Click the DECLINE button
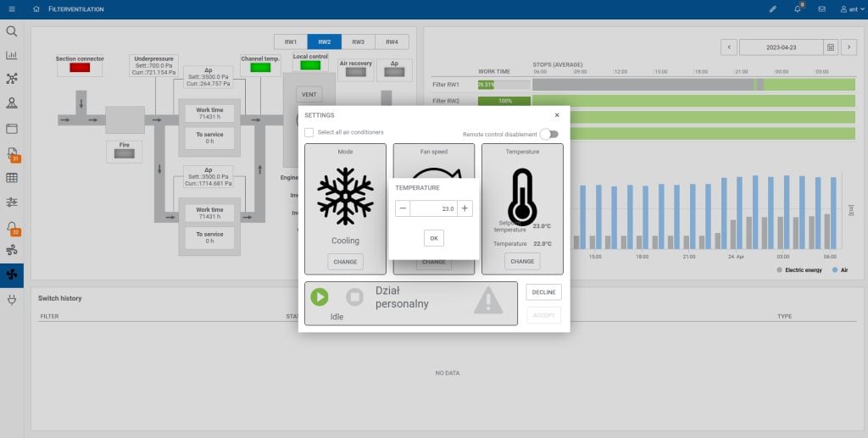 pos(543,292)
